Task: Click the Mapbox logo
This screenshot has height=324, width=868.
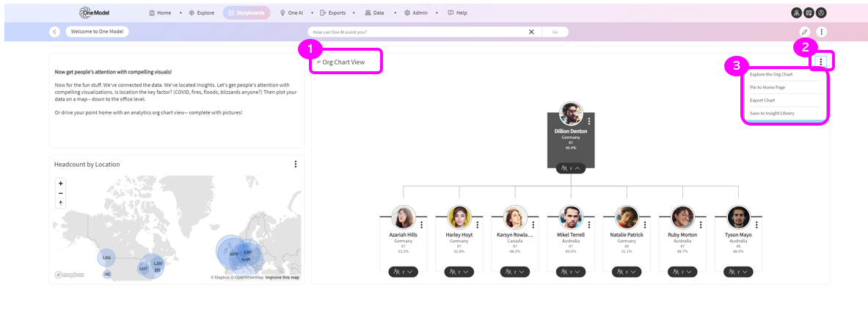Action: click(x=69, y=275)
